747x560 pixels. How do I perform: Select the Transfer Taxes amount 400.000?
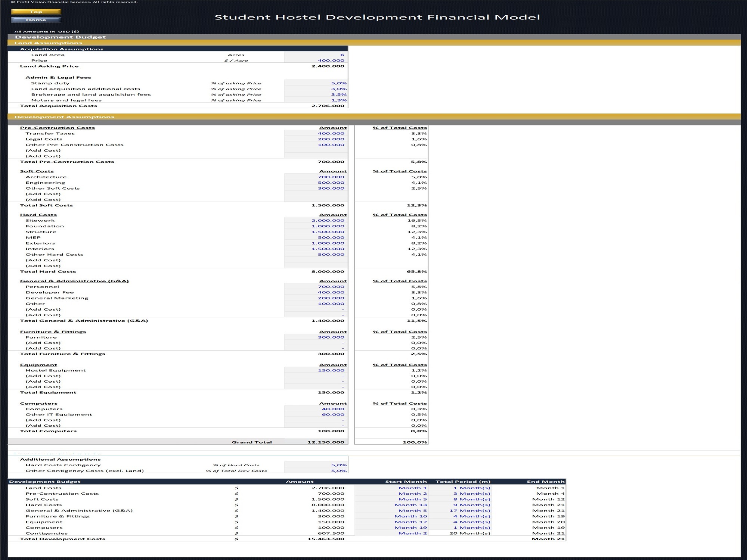click(316, 133)
